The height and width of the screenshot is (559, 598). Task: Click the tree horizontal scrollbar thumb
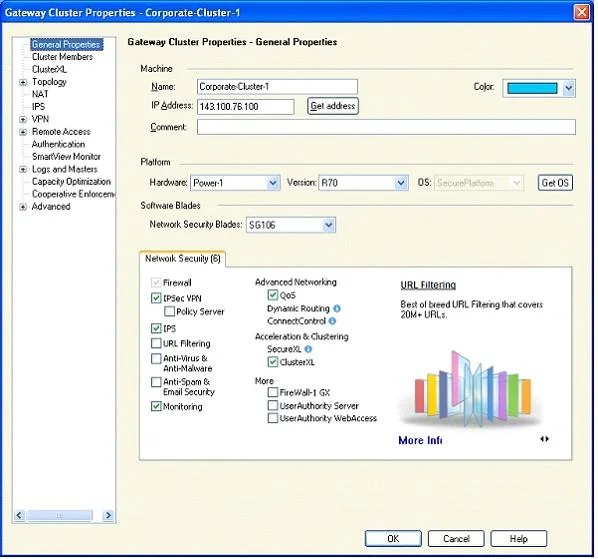pos(59,516)
